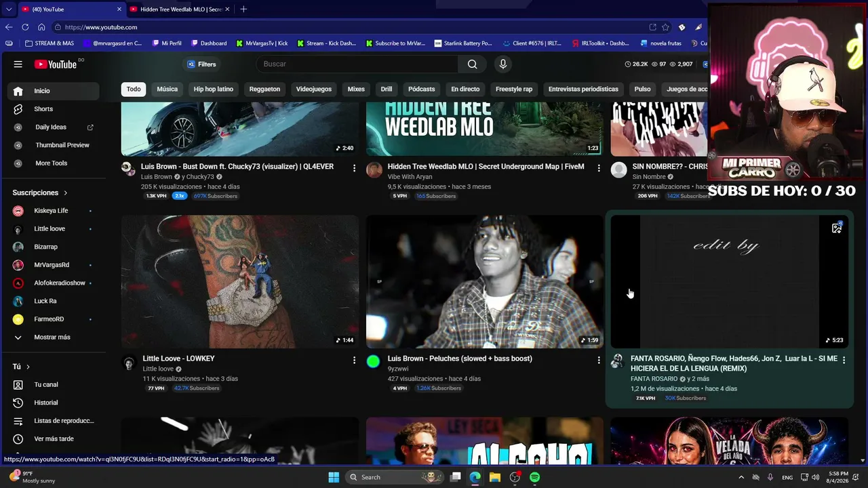868x488 pixels.
Task: Start voice search with the microphone
Action: pyautogui.click(x=502, y=64)
